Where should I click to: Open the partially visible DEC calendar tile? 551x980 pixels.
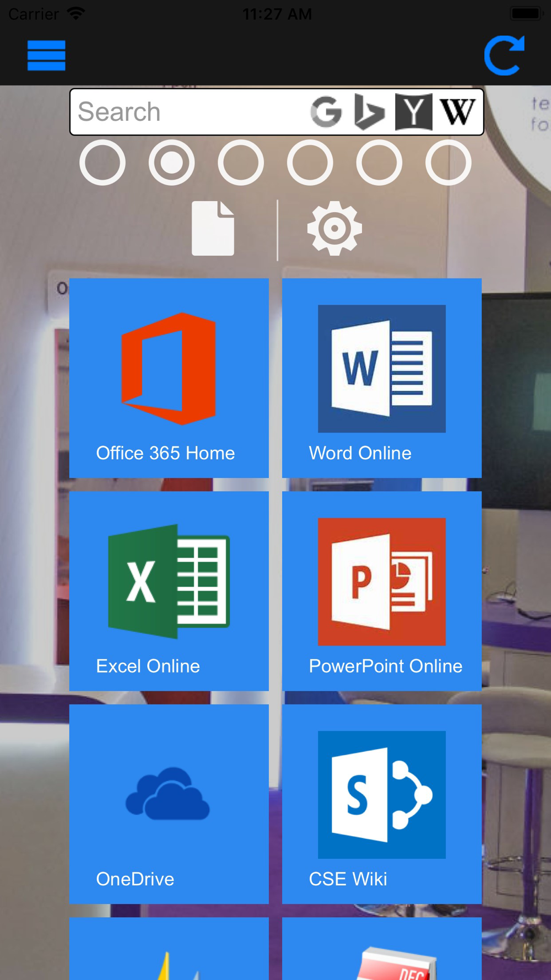[382, 949]
